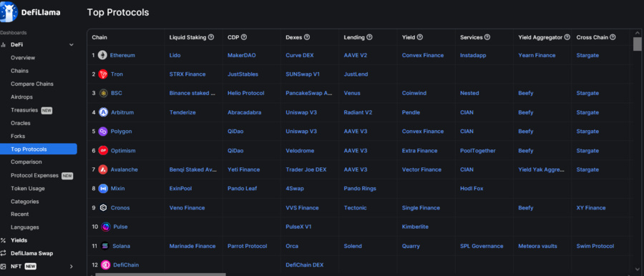Open Recent in the sidebar
Viewport: 644px width, 276px height.
pyautogui.click(x=20, y=214)
